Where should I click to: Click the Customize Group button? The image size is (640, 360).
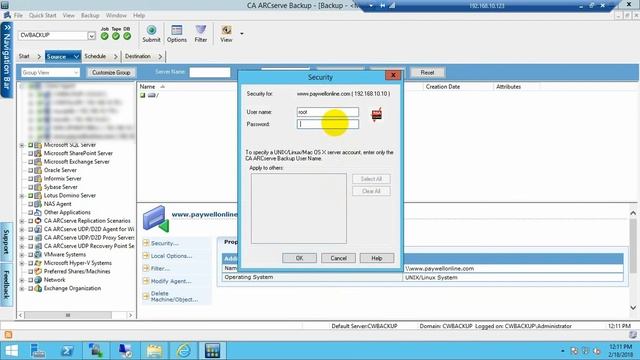click(x=111, y=73)
